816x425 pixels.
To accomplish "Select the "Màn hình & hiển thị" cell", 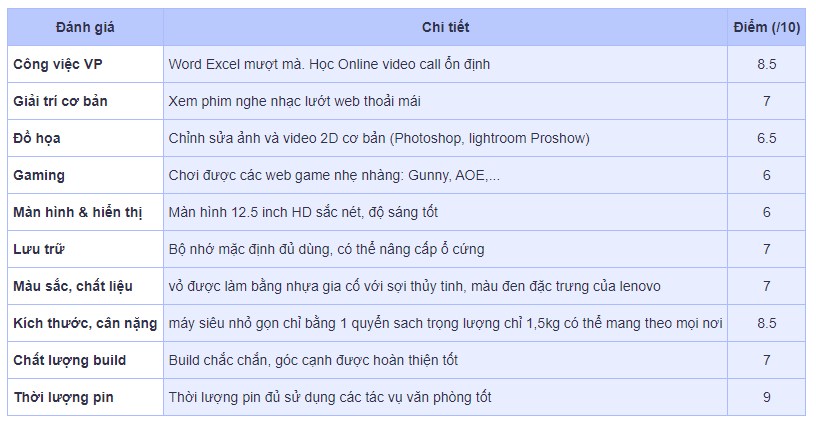I will tap(75, 212).
